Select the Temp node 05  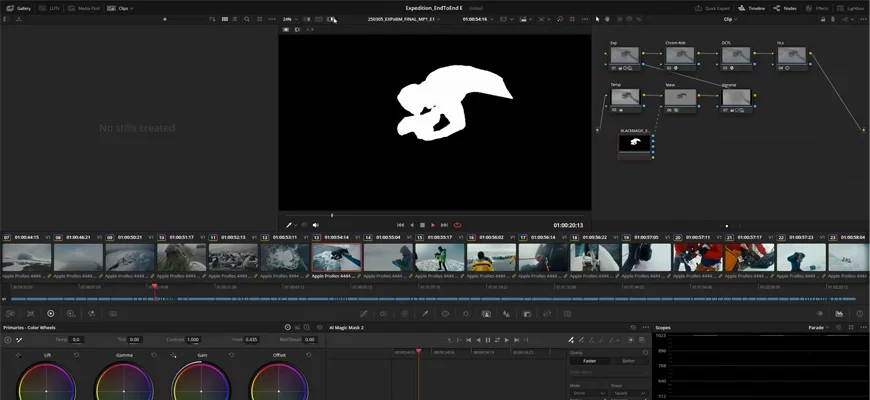(x=625, y=98)
